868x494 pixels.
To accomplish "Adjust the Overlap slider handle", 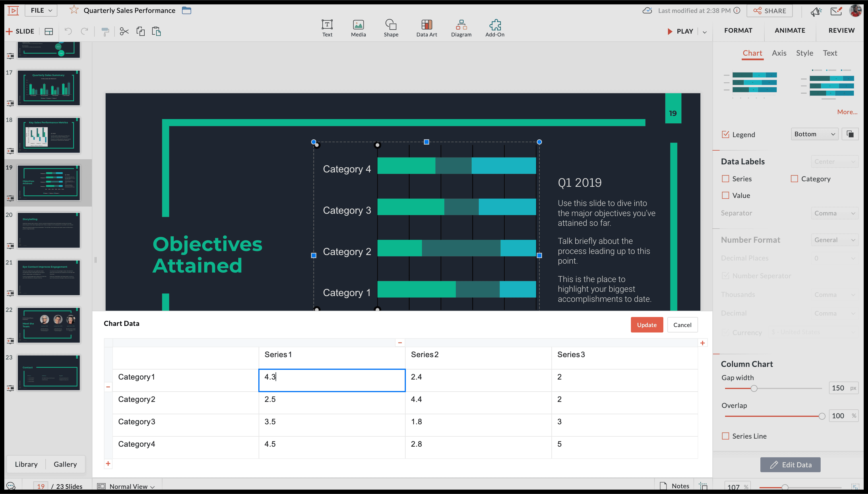I will 821,416.
